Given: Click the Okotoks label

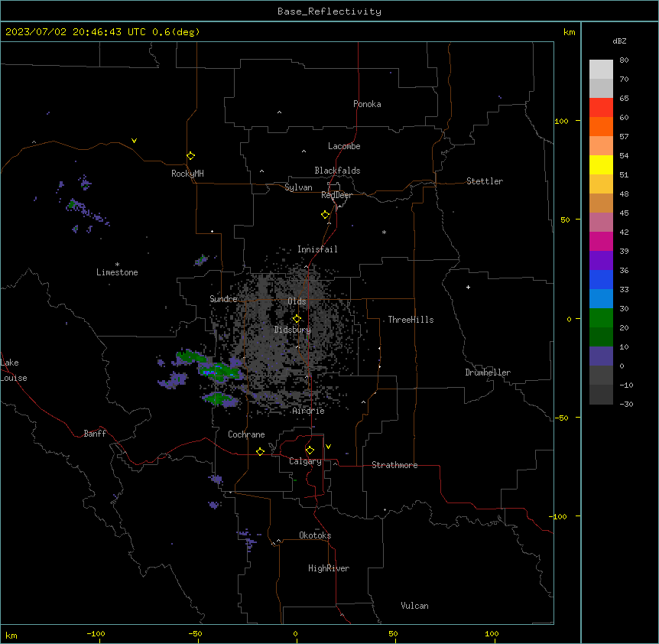Looking at the screenshot, I should click(x=315, y=535).
